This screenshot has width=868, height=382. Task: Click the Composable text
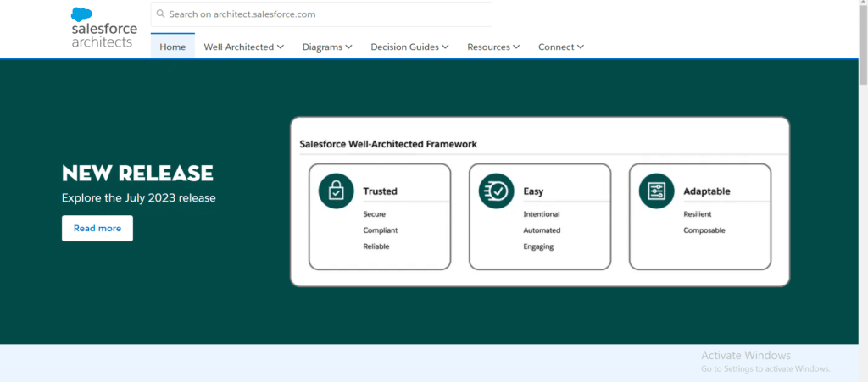click(704, 230)
